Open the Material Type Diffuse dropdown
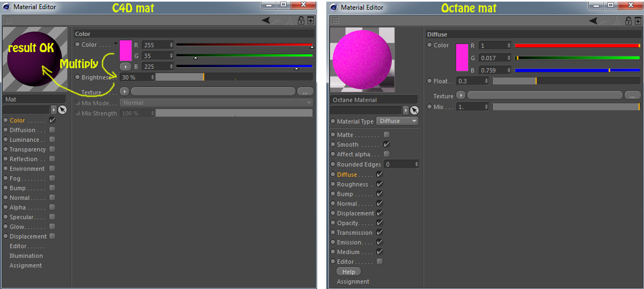Viewport: 644px width, 289px height. click(x=397, y=121)
